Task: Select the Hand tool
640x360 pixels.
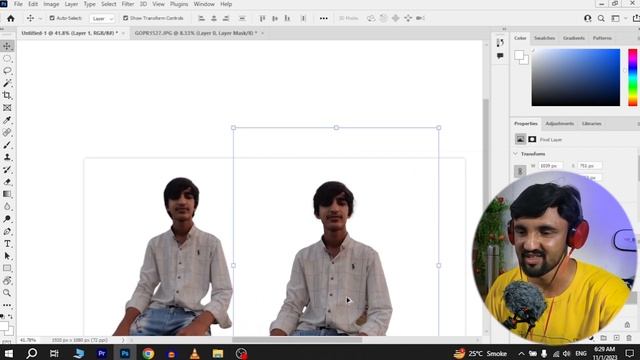Action: pyautogui.click(x=7, y=281)
